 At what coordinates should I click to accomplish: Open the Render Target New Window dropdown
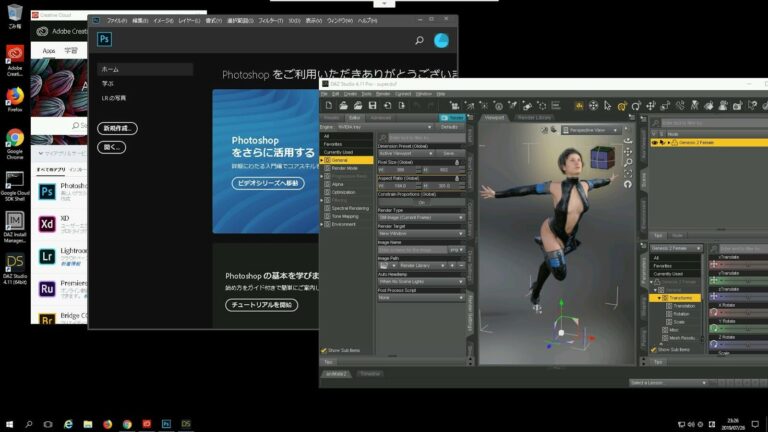421,234
